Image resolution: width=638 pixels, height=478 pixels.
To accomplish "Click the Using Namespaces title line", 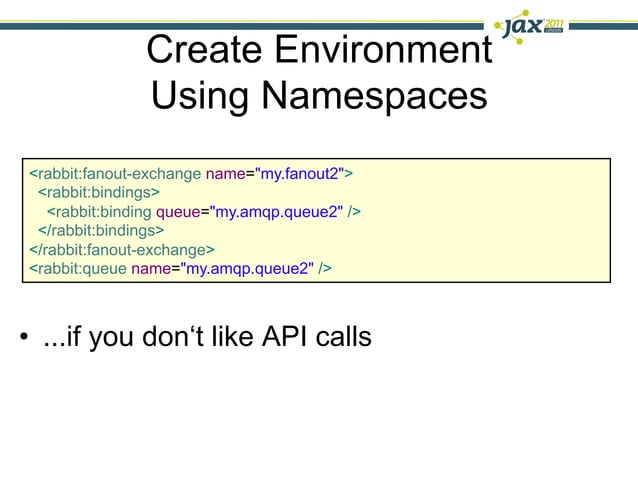I will 319,96.
